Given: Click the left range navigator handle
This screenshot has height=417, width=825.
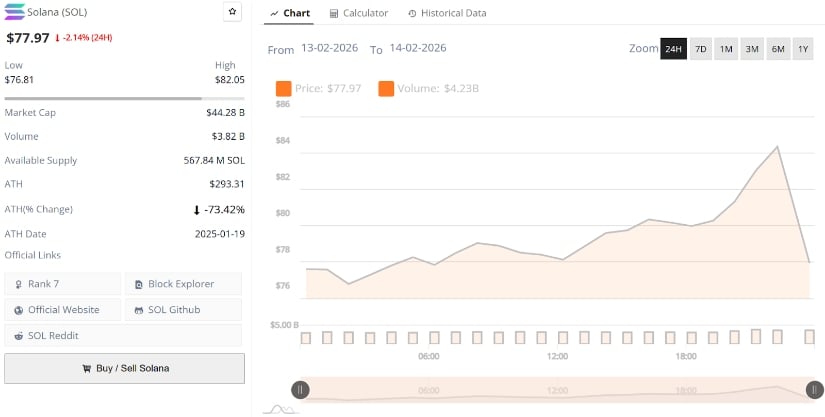Looking at the screenshot, I should (x=300, y=390).
